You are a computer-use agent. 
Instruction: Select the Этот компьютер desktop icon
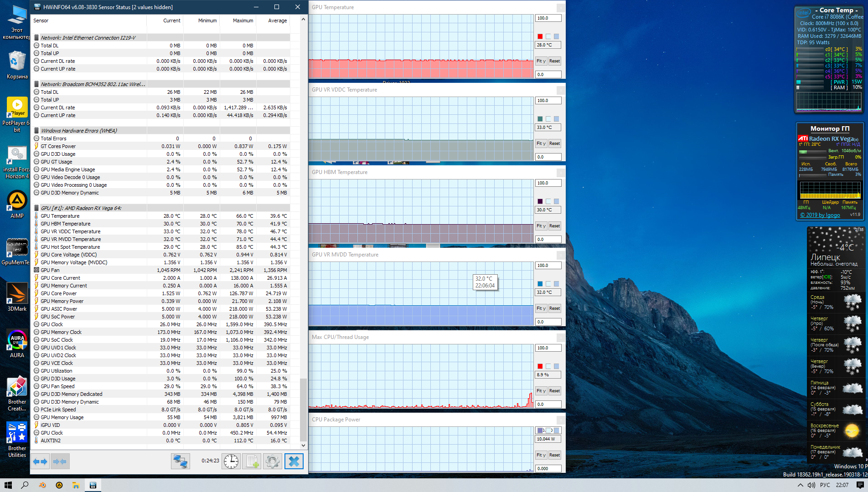coord(17,22)
